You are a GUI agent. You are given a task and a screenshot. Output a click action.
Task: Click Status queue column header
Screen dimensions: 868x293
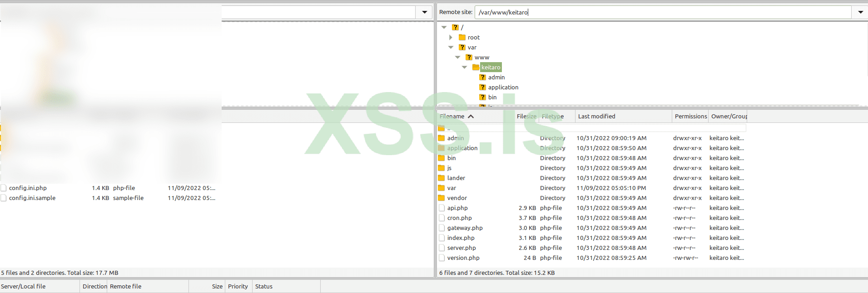click(286, 286)
